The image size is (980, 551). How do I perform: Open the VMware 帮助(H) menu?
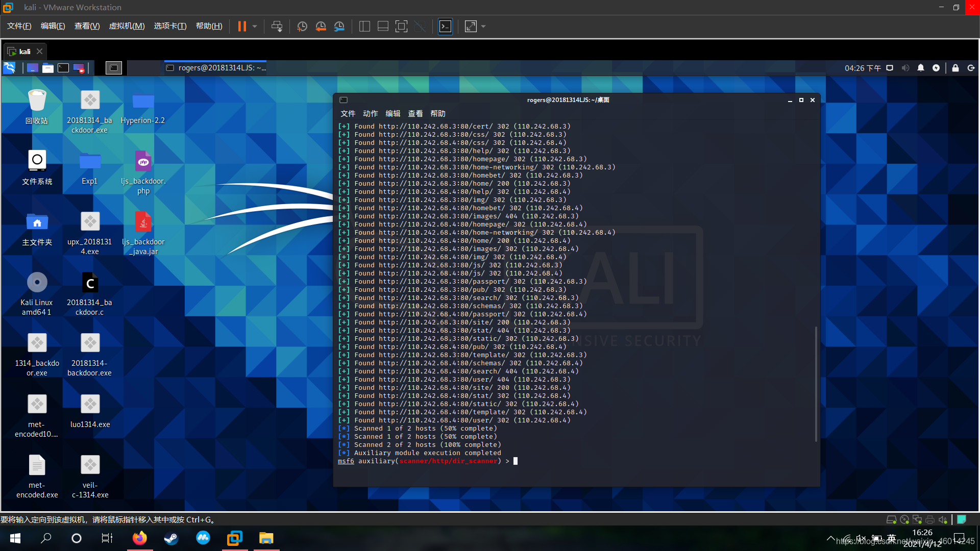(x=209, y=26)
